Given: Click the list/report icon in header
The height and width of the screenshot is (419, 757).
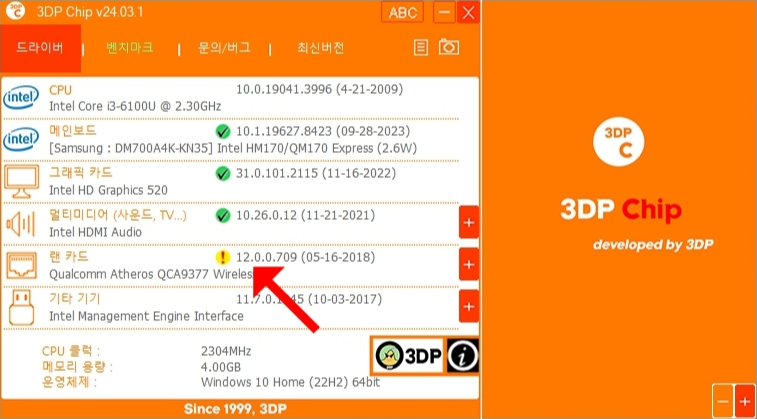Looking at the screenshot, I should coord(421,47).
